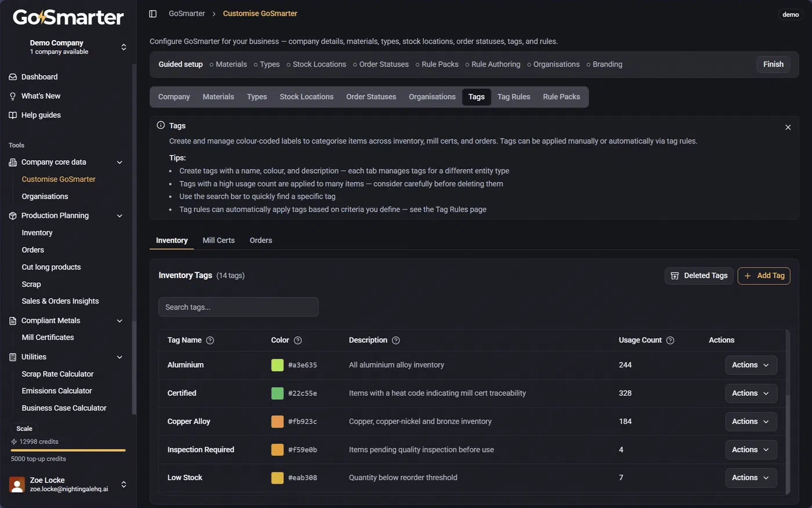Open the Organisations tab

pos(432,97)
